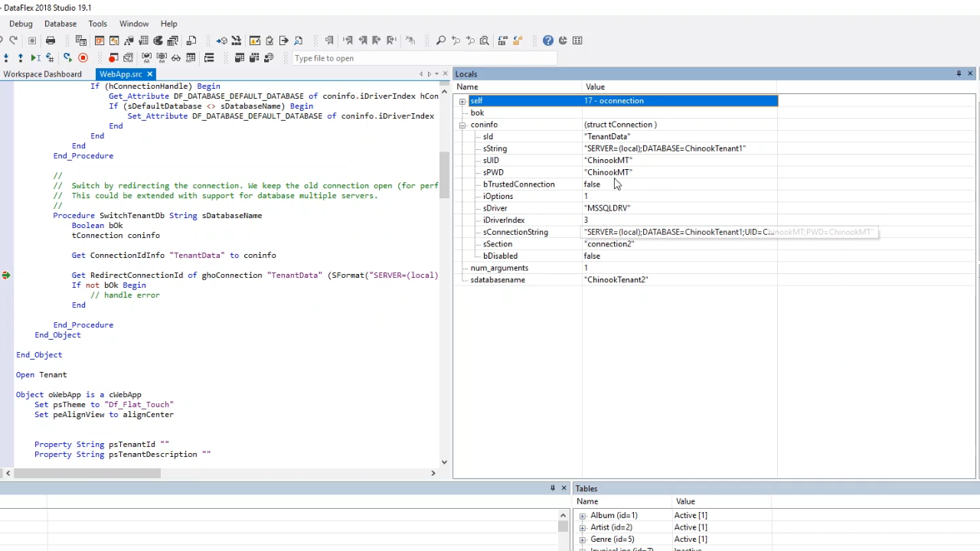Close the WebApp.src tab
The width and height of the screenshot is (980, 551).
[x=150, y=74]
